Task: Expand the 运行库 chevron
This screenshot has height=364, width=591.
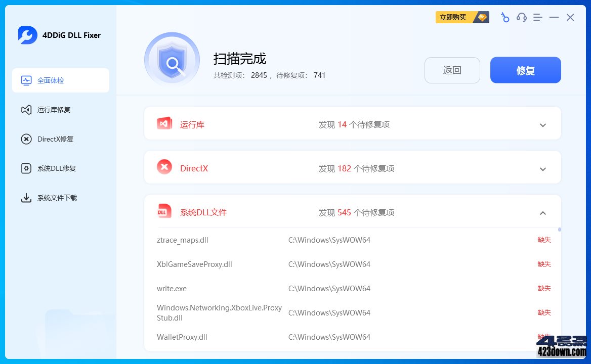Action: pos(543,125)
